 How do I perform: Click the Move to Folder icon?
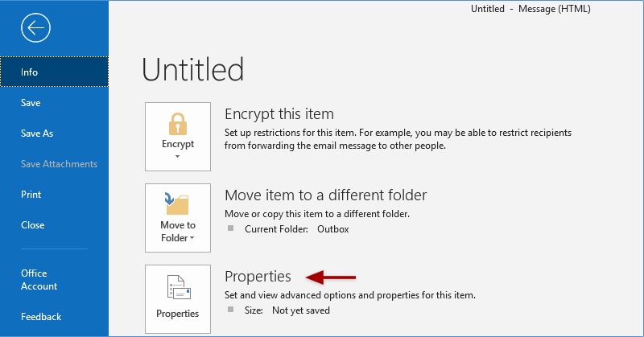[177, 203]
